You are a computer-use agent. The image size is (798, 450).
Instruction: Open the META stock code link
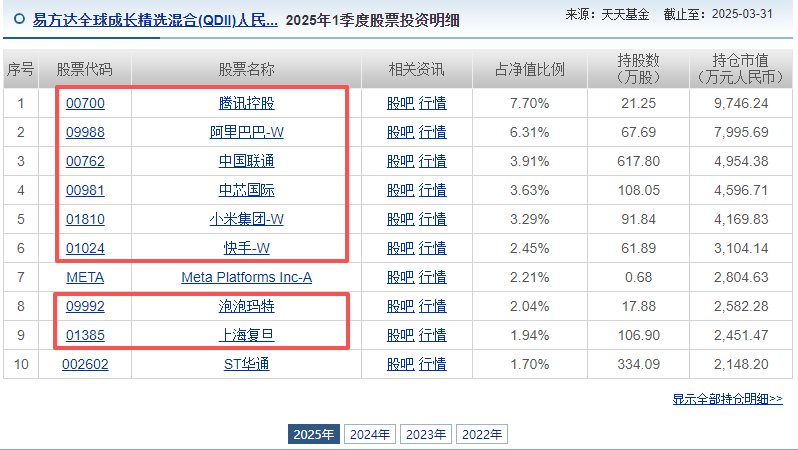tap(85, 277)
